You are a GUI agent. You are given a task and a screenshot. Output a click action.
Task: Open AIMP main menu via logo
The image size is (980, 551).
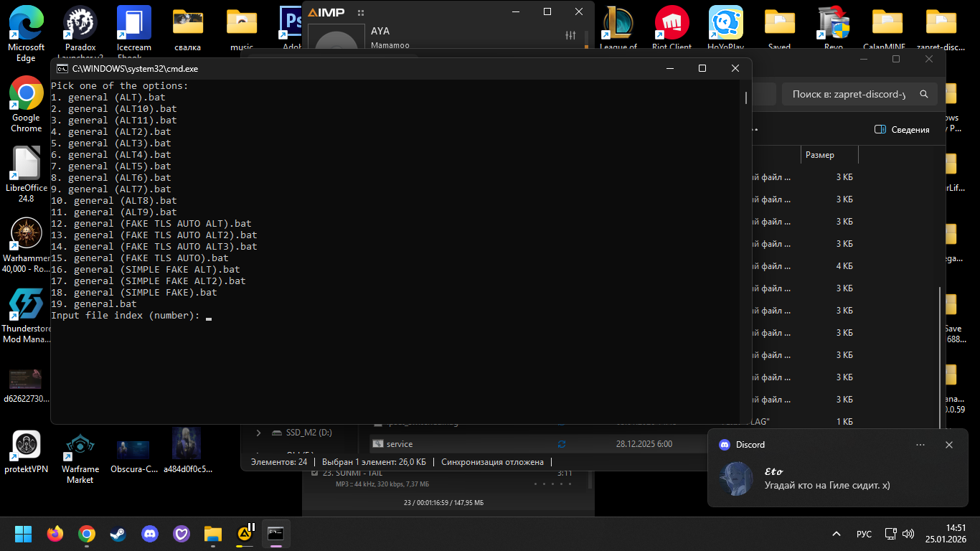point(326,12)
